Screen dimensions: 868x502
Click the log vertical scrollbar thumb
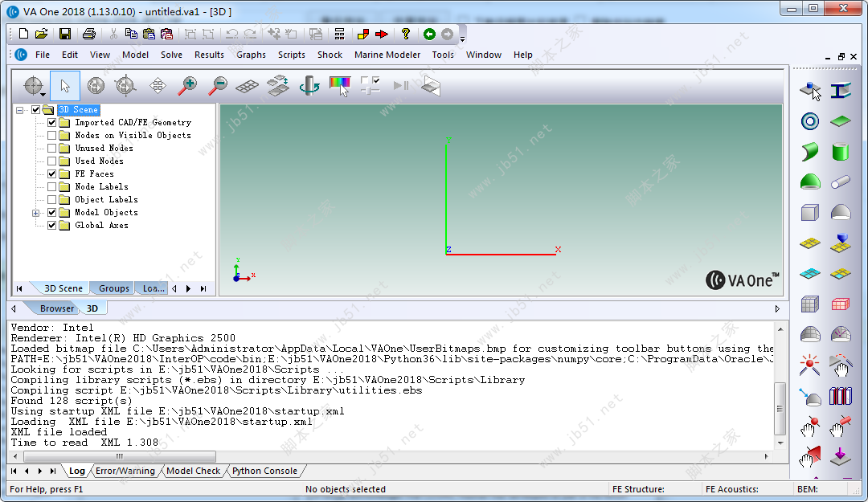780,409
